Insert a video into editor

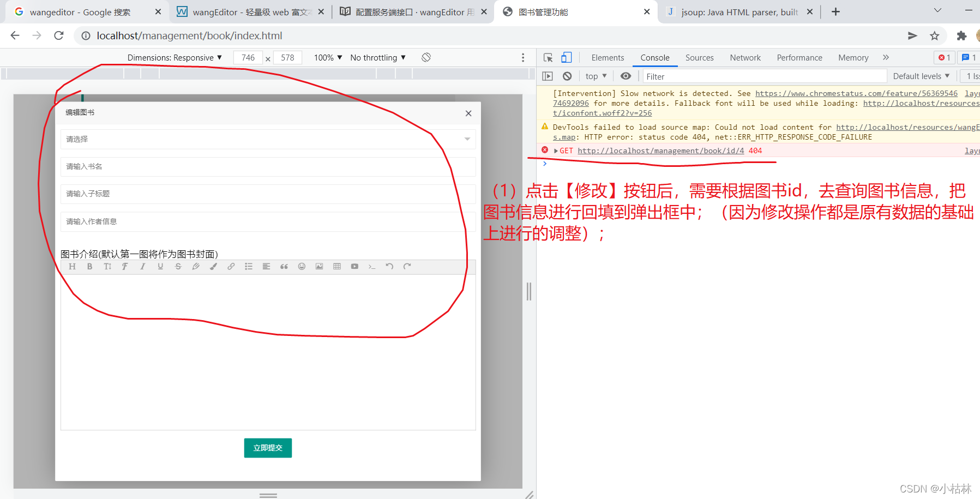(x=354, y=267)
